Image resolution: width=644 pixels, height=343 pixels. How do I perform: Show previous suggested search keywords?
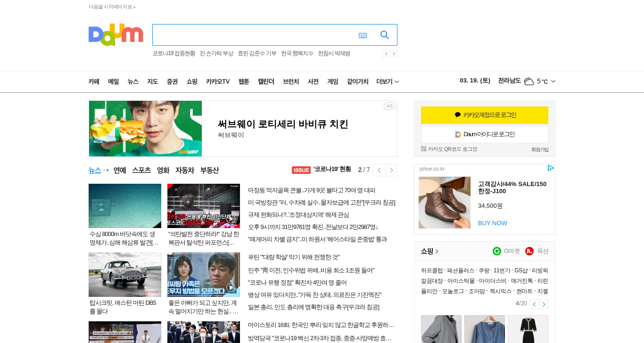[x=386, y=54]
